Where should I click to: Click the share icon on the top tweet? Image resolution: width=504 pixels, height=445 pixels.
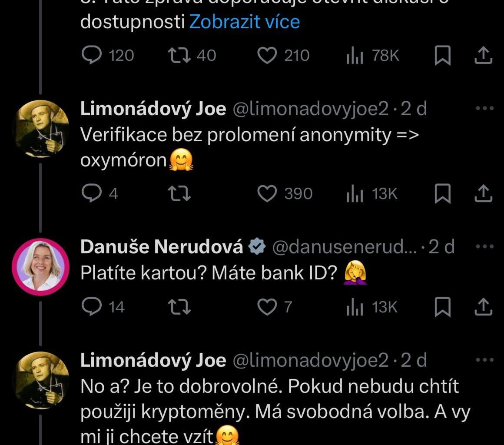pos(483,55)
